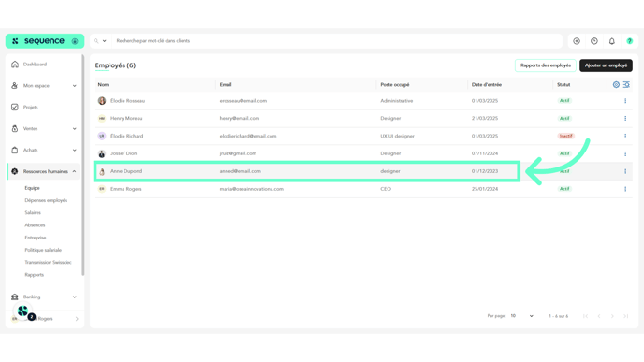Sort by the Nom column header

click(103, 84)
